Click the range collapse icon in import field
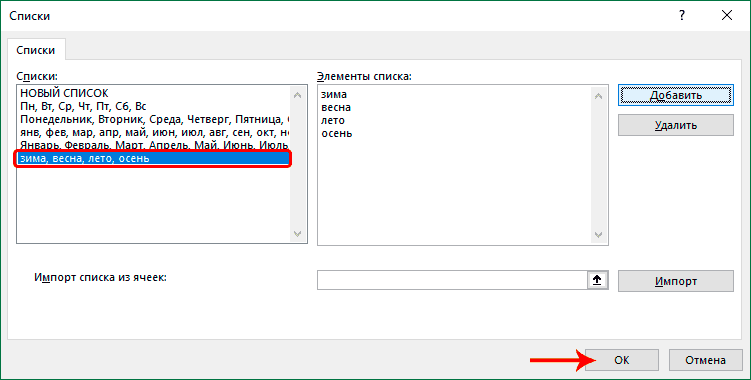 coord(597,280)
